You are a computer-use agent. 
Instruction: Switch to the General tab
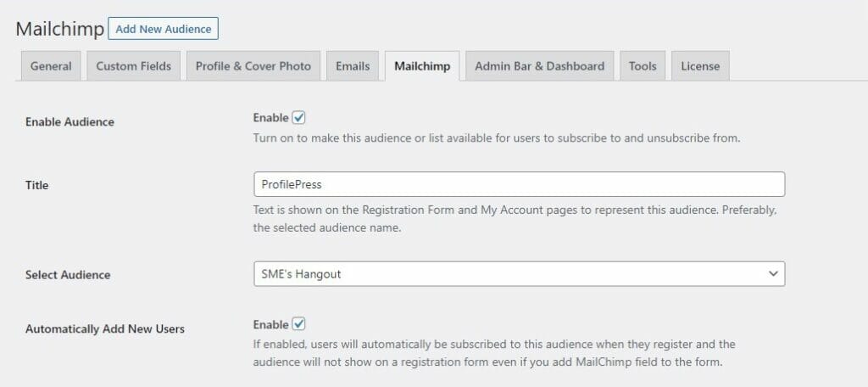[51, 66]
